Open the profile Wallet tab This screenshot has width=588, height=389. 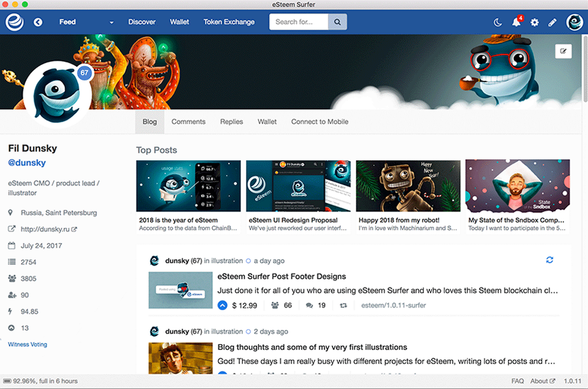tap(267, 122)
